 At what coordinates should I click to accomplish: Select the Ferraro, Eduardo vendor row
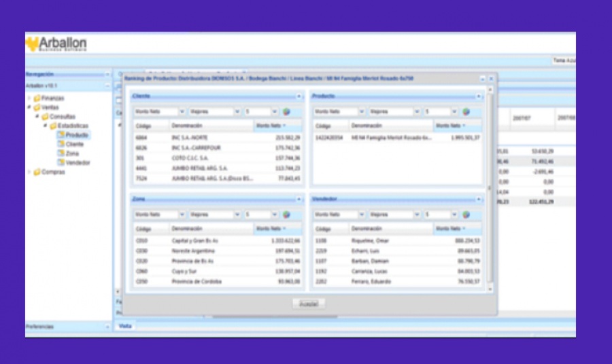(x=397, y=281)
